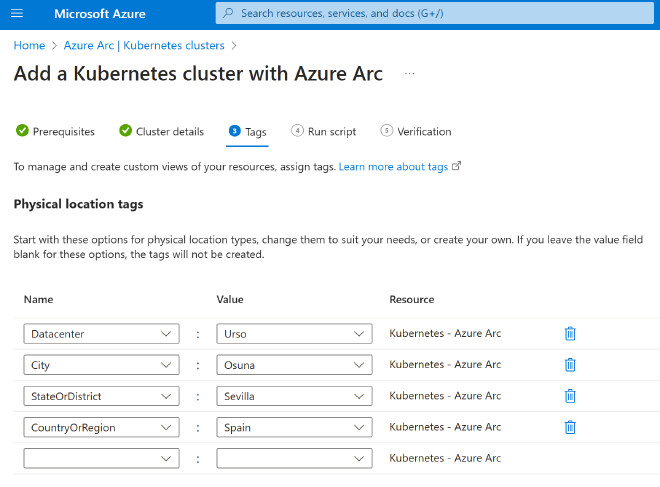Click the external link icon after tags link
This screenshot has width=660, height=487.
coord(456,166)
